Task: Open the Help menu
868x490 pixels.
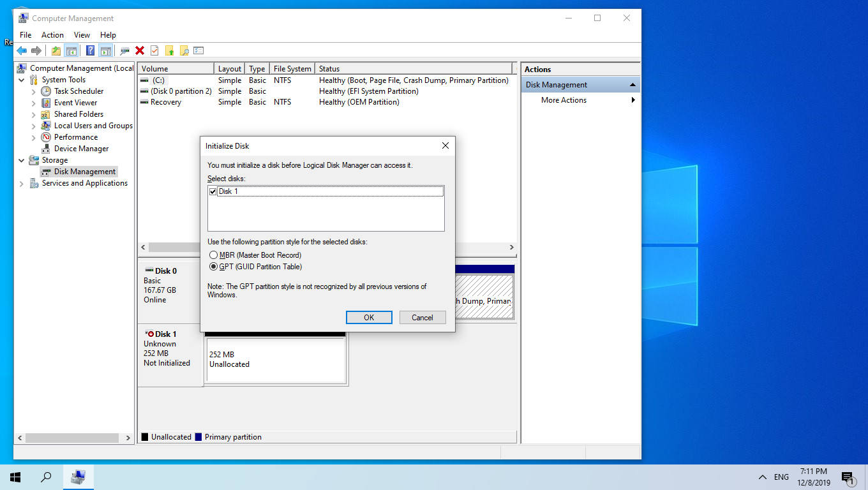Action: tap(108, 35)
